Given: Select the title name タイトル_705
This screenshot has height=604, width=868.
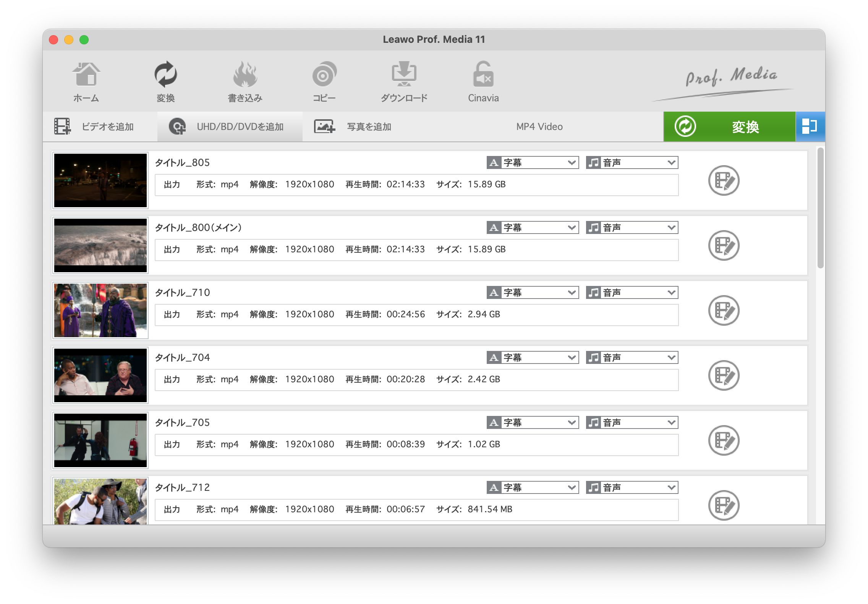Looking at the screenshot, I should click(182, 422).
